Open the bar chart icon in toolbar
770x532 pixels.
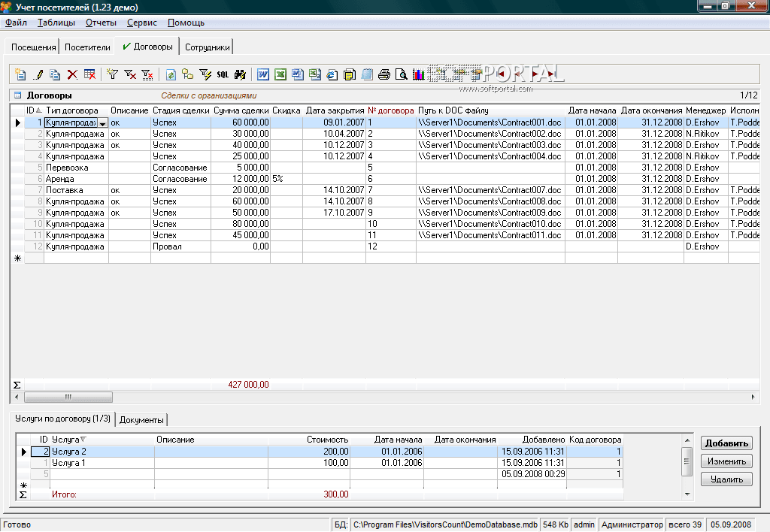point(418,74)
